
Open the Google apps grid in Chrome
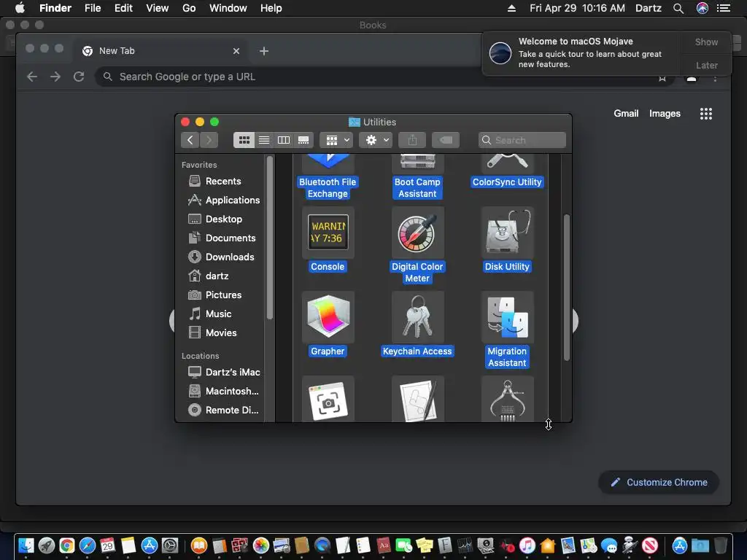coord(705,113)
